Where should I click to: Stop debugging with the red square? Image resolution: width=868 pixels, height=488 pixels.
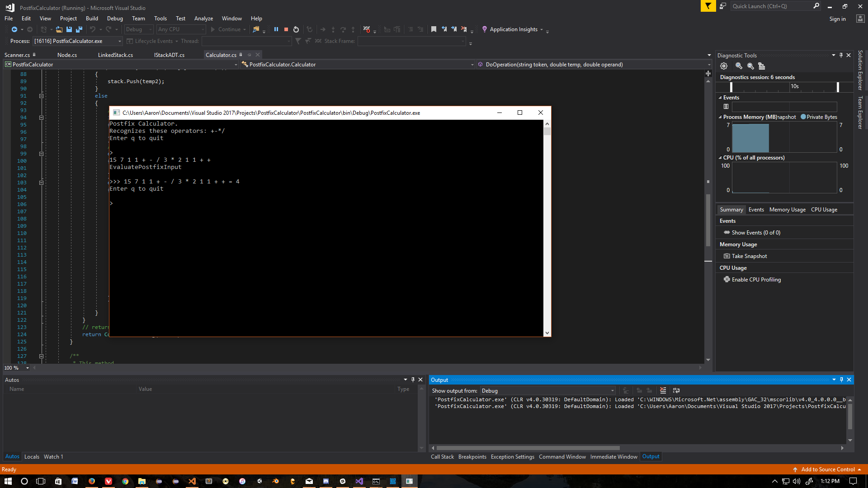pos(286,29)
